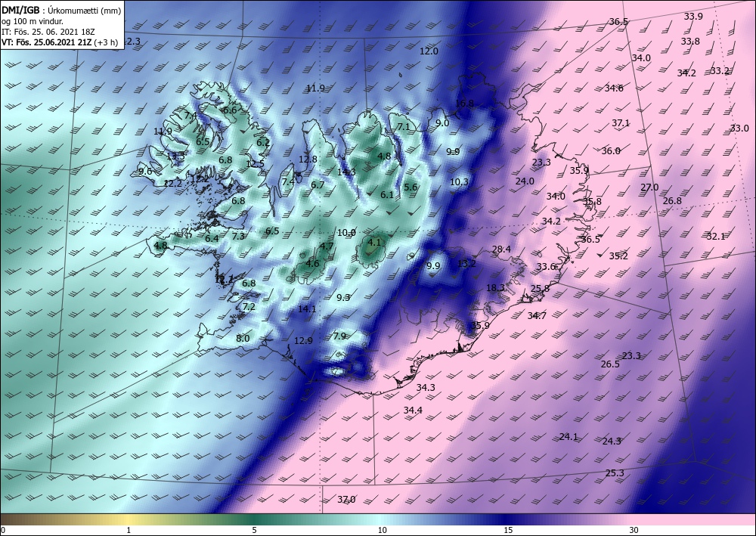Click the 26.8 value label
Screen dimensions: 756x536
[672, 201]
